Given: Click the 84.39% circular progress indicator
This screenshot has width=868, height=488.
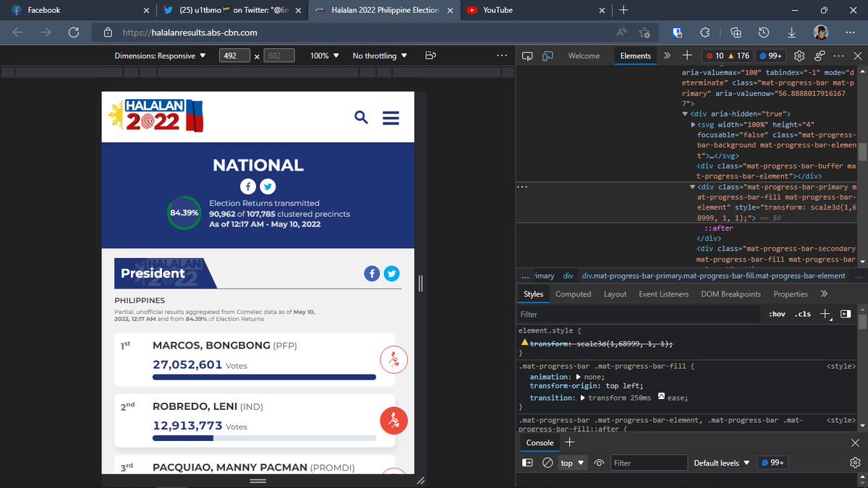Looking at the screenshot, I should click(x=184, y=213).
